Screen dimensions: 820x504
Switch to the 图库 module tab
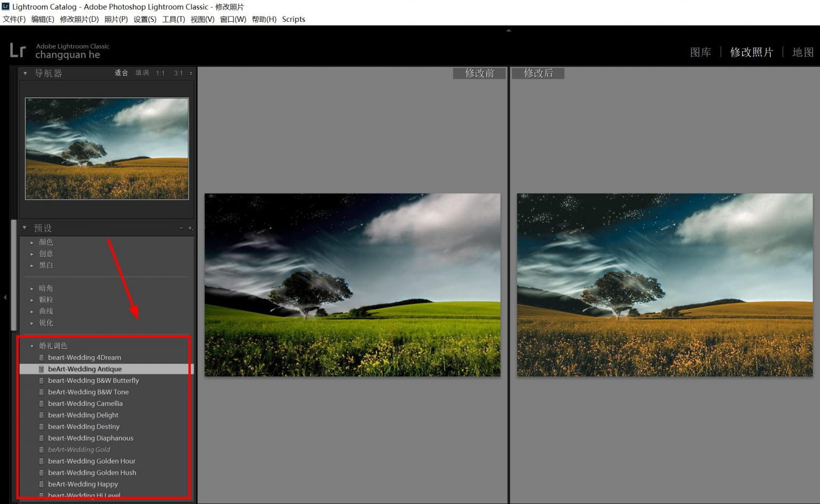coord(700,52)
